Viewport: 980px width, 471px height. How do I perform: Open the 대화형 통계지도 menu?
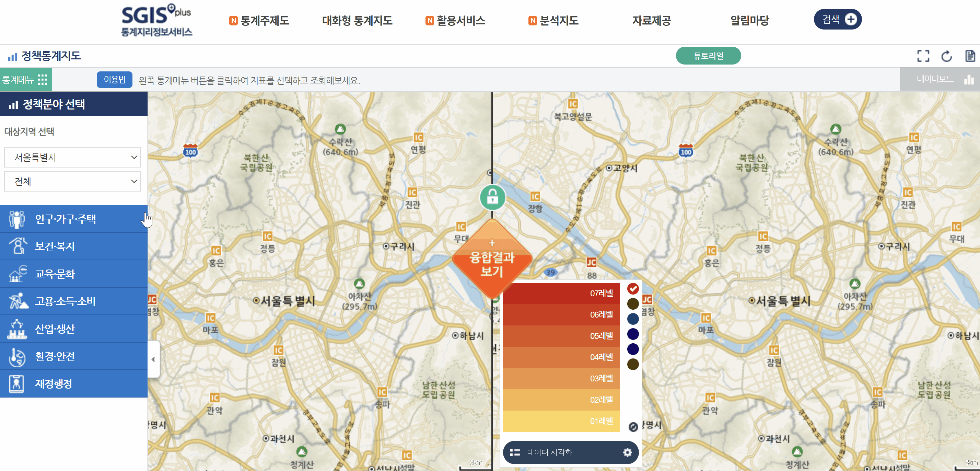[357, 21]
